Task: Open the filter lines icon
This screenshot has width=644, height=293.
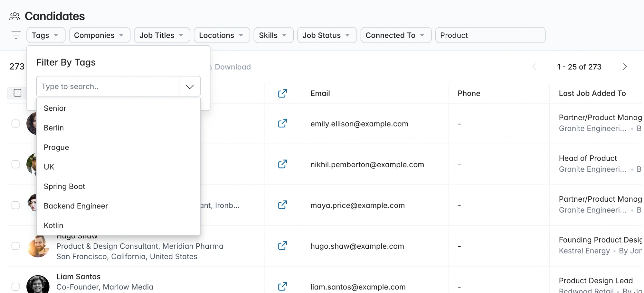Action: click(x=16, y=35)
